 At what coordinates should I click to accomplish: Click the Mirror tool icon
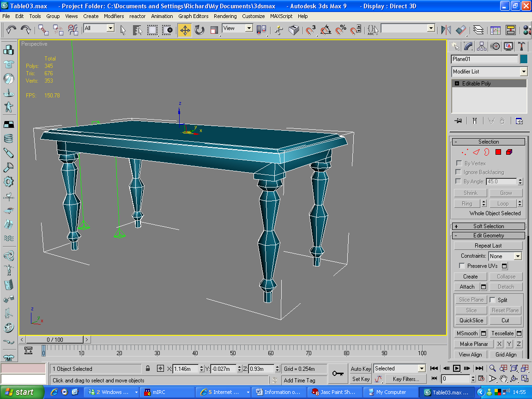pyautogui.click(x=446, y=30)
